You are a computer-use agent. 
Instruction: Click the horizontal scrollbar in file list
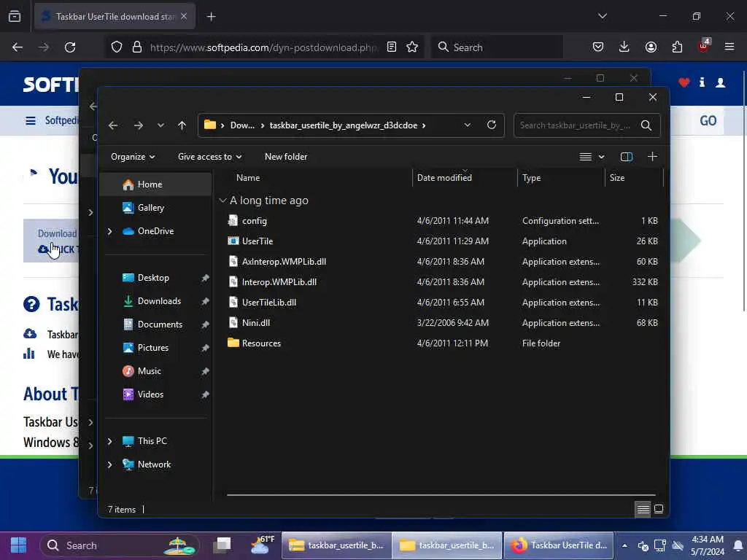441,495
